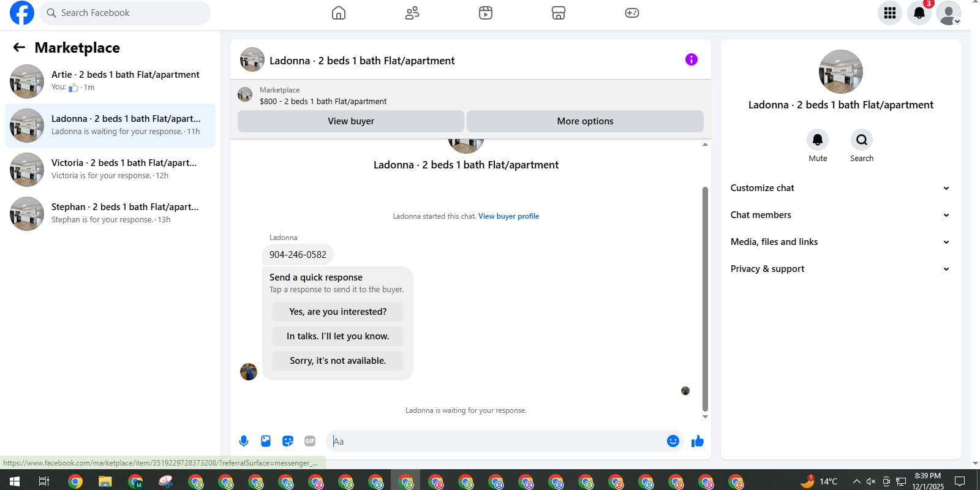
Task: Go to the Home feed icon
Action: point(339,13)
